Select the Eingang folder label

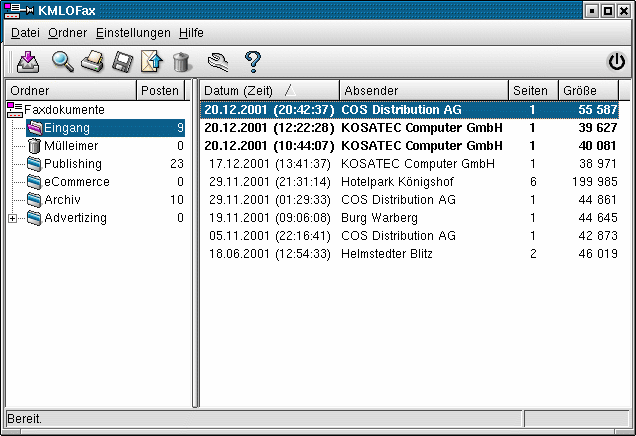(67, 128)
